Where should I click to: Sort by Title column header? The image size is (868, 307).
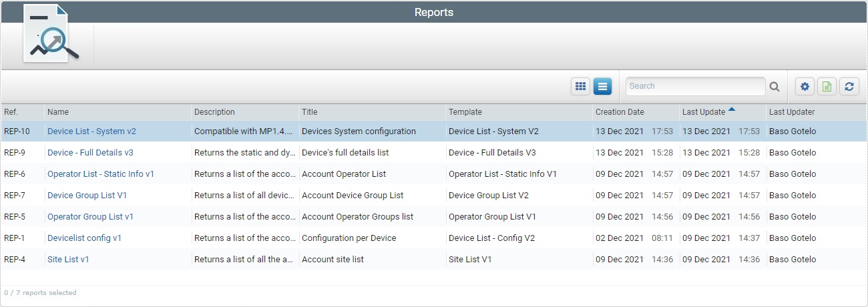[x=371, y=112]
